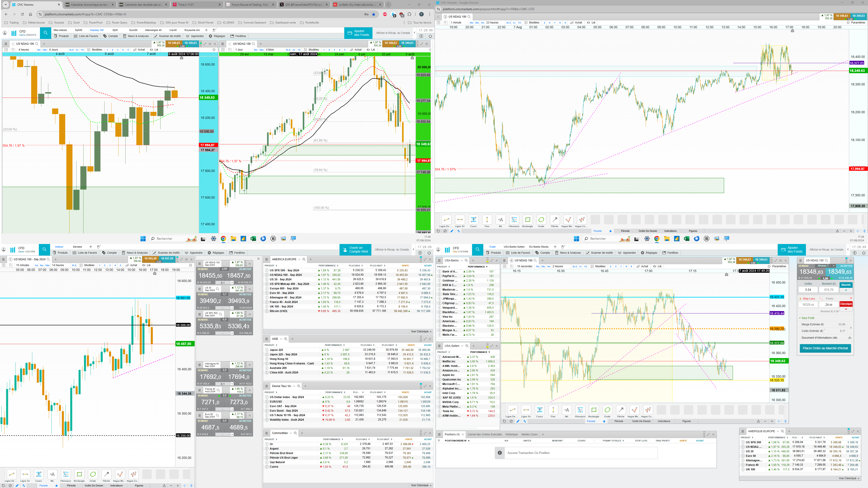Toggle Lié eye on the 1 Jour chart

point(368,49)
